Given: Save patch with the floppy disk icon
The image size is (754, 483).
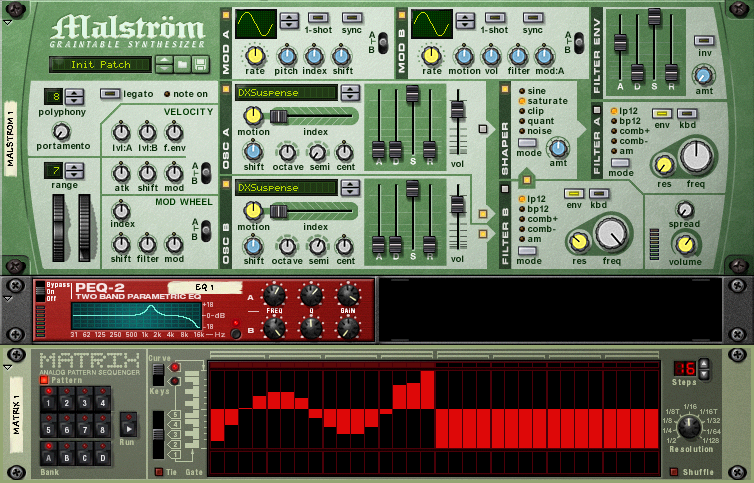Looking at the screenshot, I should pos(200,64).
